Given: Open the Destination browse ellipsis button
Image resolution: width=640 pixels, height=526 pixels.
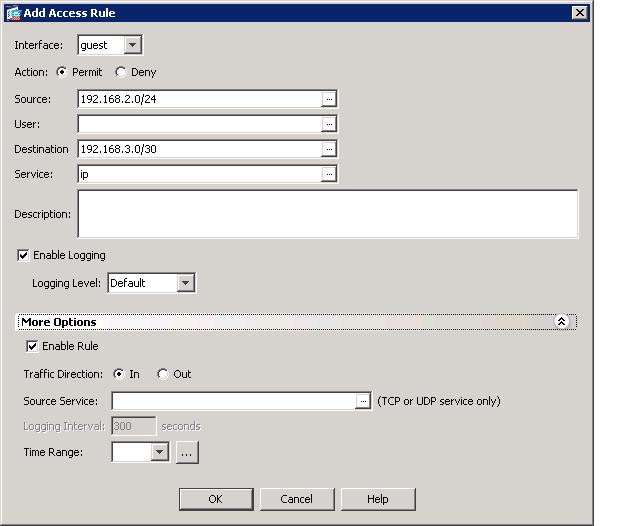Looking at the screenshot, I should pos(329,149).
